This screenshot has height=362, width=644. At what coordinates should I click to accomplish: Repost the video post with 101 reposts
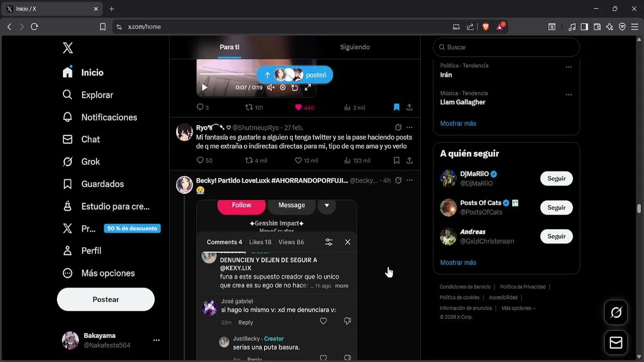coord(254,107)
